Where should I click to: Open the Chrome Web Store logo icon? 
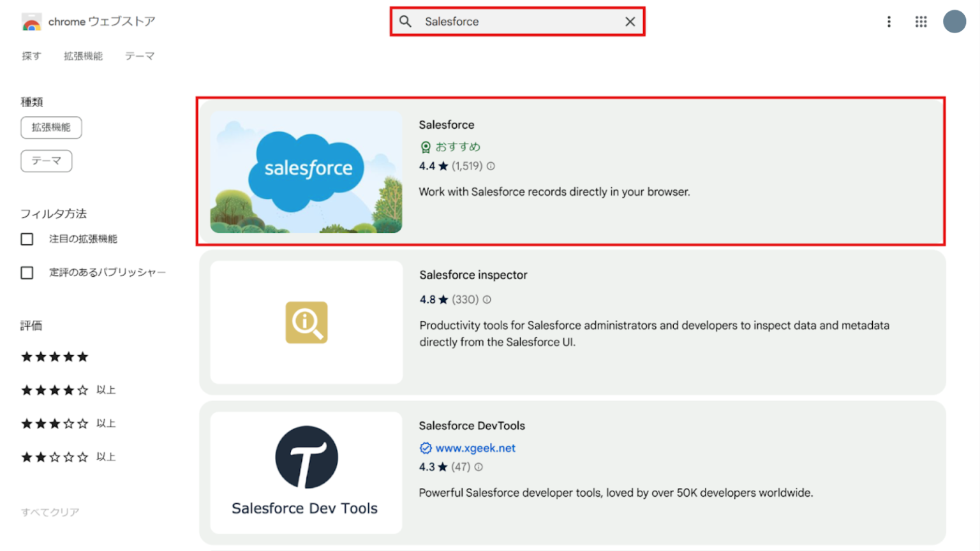[31, 21]
